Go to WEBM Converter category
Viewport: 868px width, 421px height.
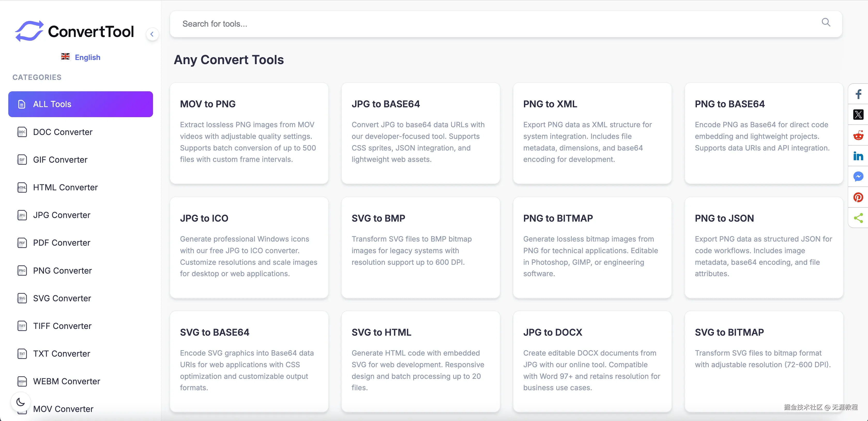tap(66, 381)
